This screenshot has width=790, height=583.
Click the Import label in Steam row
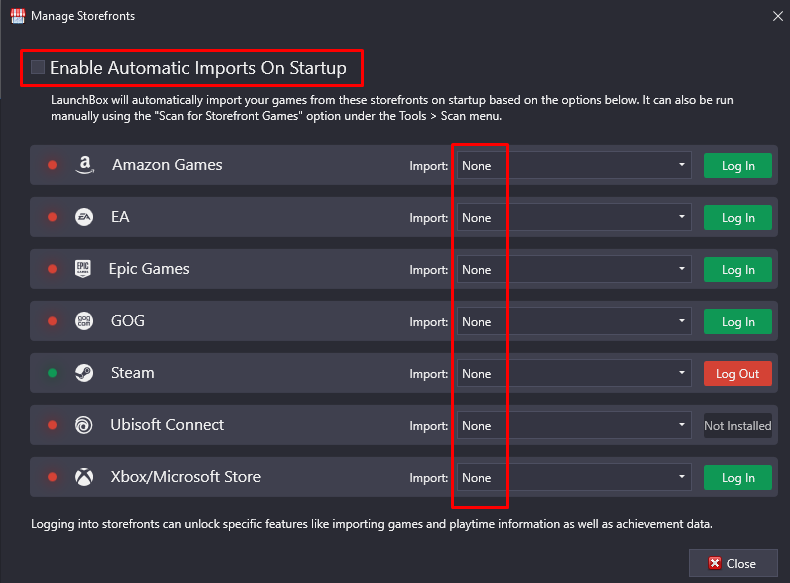(x=428, y=374)
